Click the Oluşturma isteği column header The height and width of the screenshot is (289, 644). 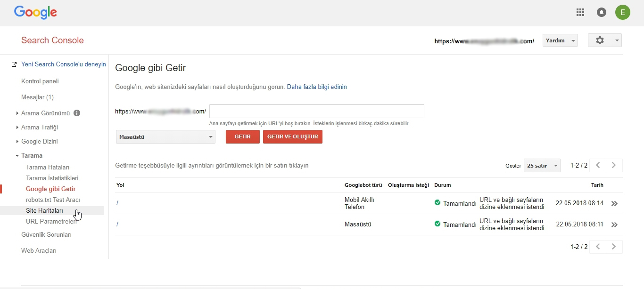coord(408,185)
